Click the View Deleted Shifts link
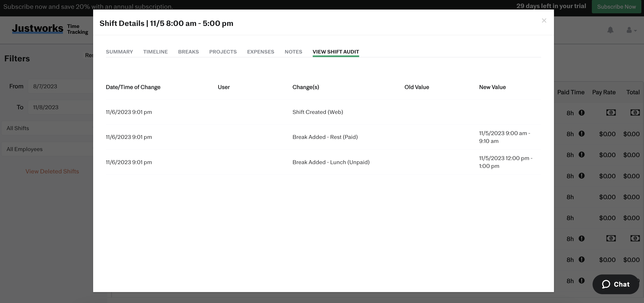Screen dimensions: 644x303 (x=52, y=171)
